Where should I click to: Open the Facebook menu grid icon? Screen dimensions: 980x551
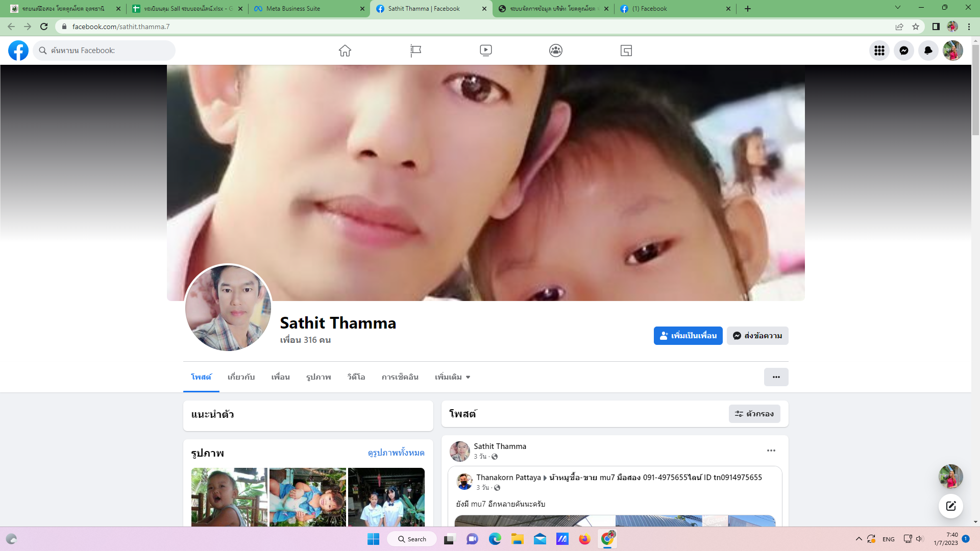tap(879, 51)
